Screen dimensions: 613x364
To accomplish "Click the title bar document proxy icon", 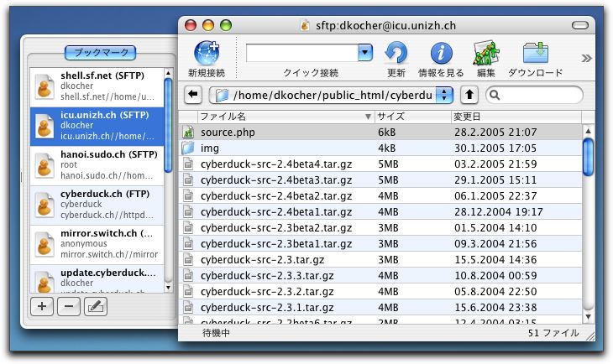I will [x=305, y=25].
